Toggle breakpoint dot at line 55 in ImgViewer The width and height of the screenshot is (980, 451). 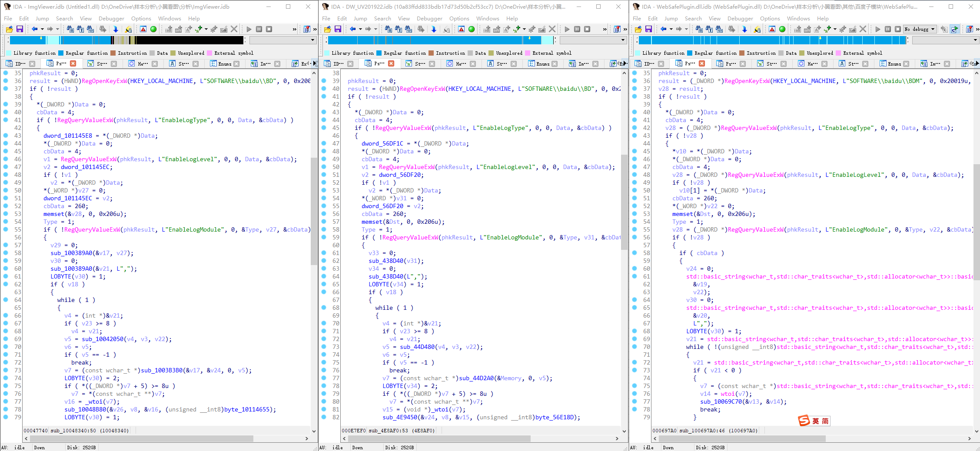pyautogui.click(x=6, y=229)
